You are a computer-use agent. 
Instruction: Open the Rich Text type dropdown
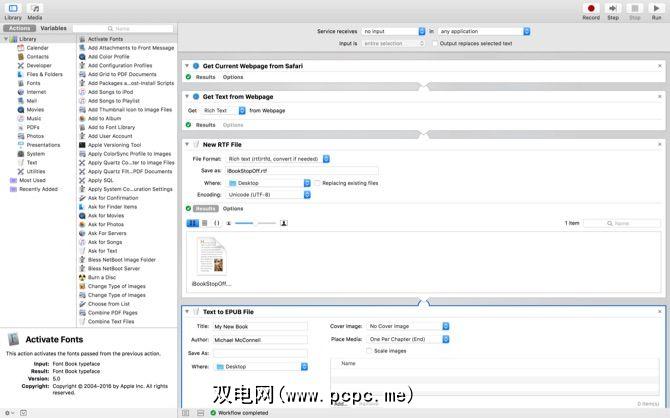pos(223,111)
